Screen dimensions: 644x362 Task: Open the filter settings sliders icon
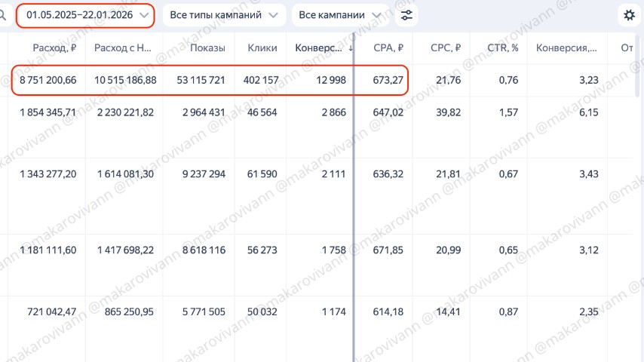(x=406, y=15)
